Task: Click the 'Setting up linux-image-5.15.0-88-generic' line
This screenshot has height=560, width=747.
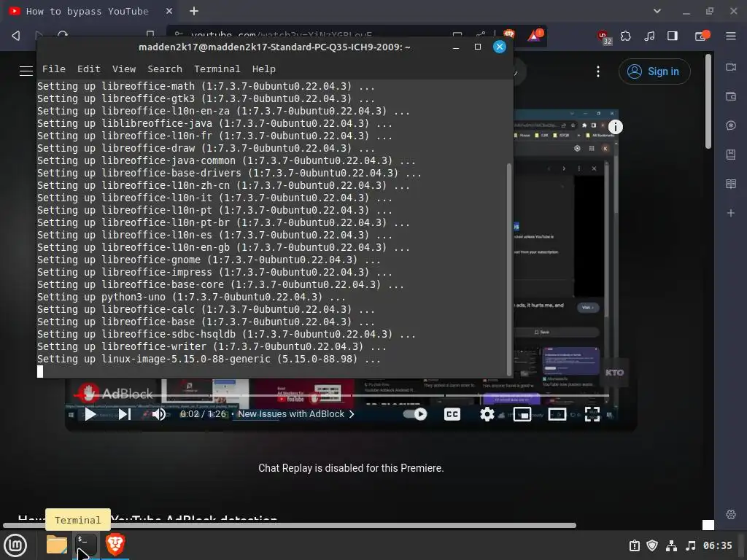Action: (209, 359)
